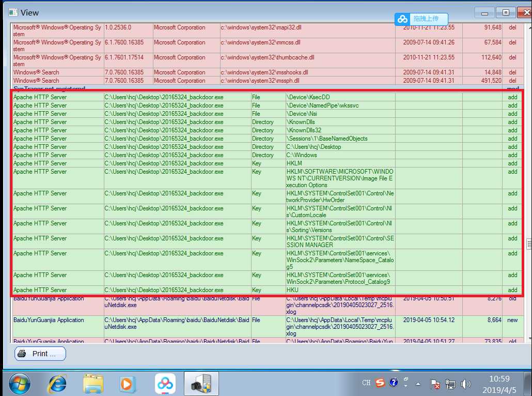Open Windows Explorer folder taskbar icon

[93, 384]
